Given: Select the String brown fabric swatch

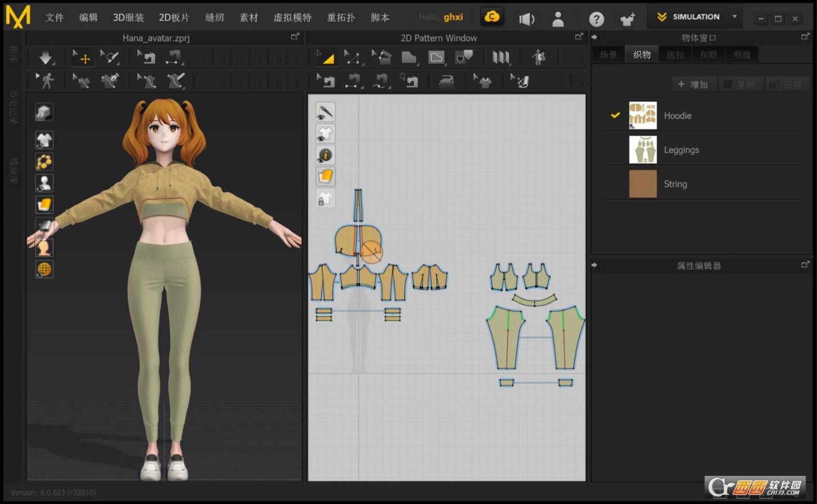Looking at the screenshot, I should tap(643, 184).
